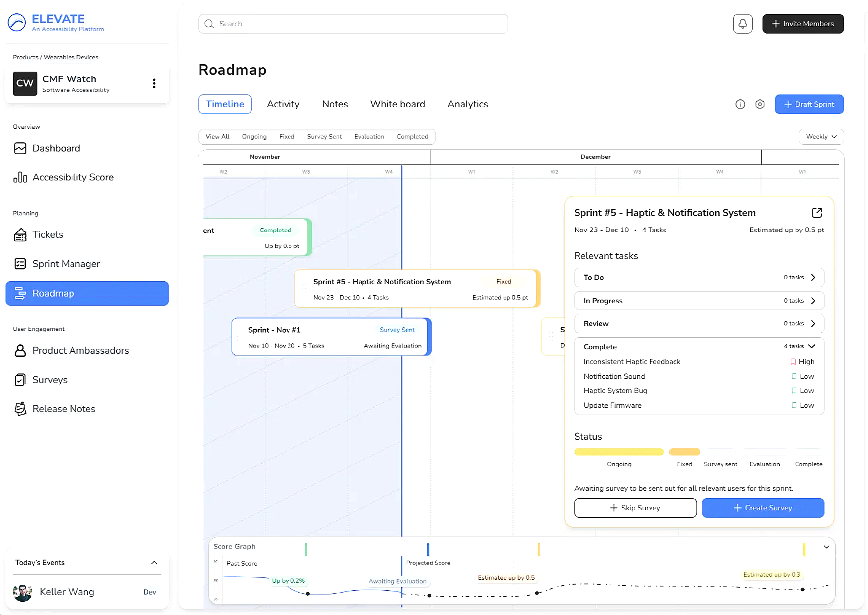Image resolution: width=868 pixels, height=615 pixels.
Task: Expand the In Progress tasks row
Action: pyautogui.click(x=699, y=301)
